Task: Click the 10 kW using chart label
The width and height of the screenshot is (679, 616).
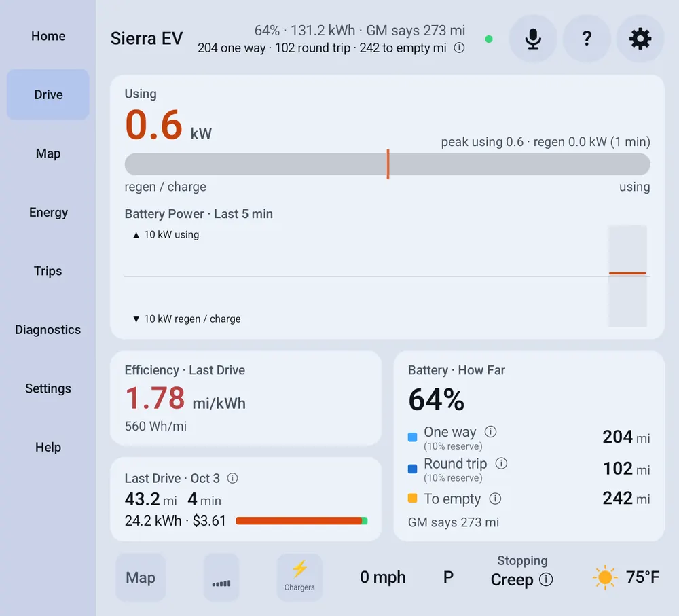Action: pos(166,235)
